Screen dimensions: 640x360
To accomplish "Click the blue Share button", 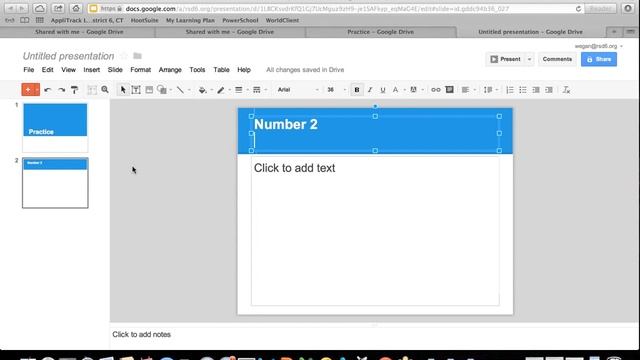I will pos(599,59).
